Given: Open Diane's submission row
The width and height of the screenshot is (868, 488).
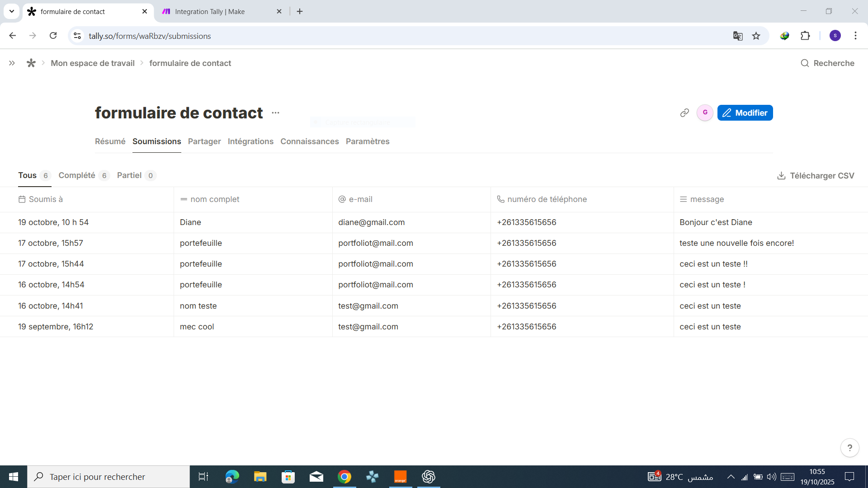Looking at the screenshot, I should (190, 222).
